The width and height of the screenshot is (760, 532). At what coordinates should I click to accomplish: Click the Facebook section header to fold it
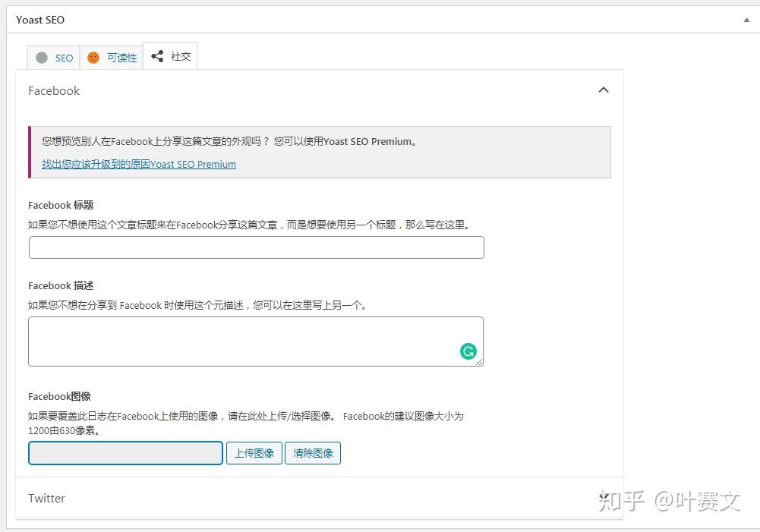point(53,90)
